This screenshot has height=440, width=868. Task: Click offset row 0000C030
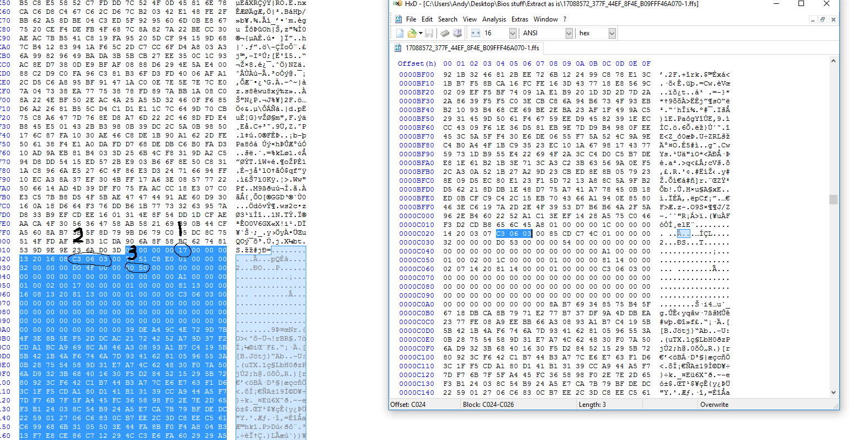point(417,242)
